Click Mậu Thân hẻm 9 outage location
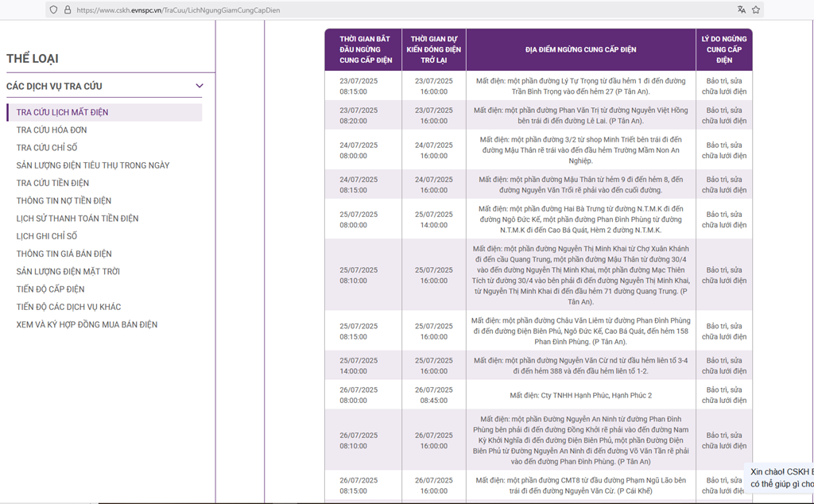This screenshot has width=814, height=504. [581, 184]
